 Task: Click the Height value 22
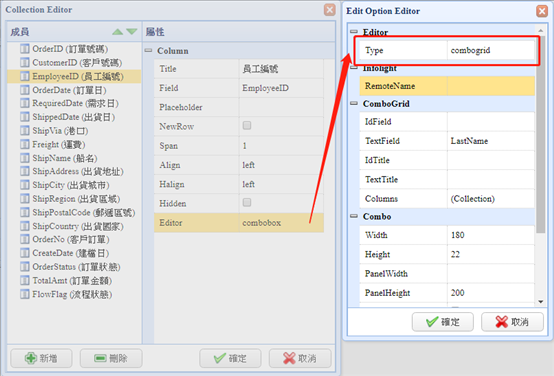click(x=491, y=254)
